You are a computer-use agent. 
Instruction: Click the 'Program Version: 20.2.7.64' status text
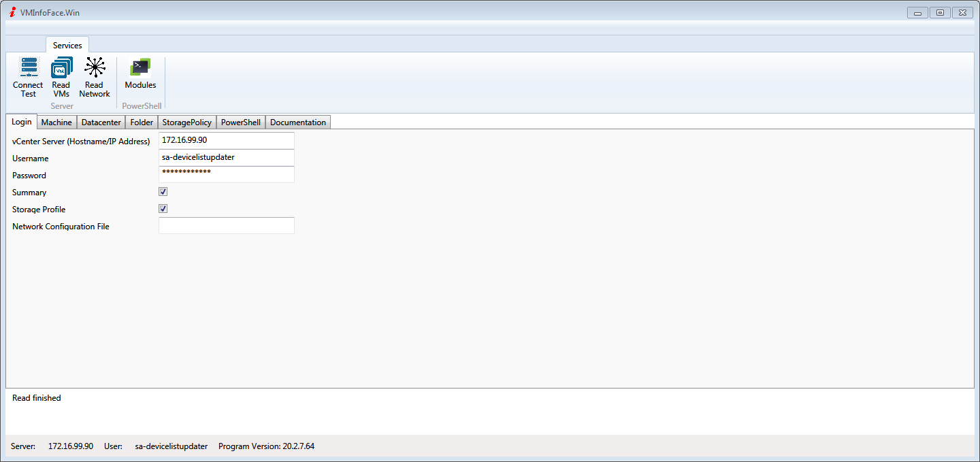266,446
